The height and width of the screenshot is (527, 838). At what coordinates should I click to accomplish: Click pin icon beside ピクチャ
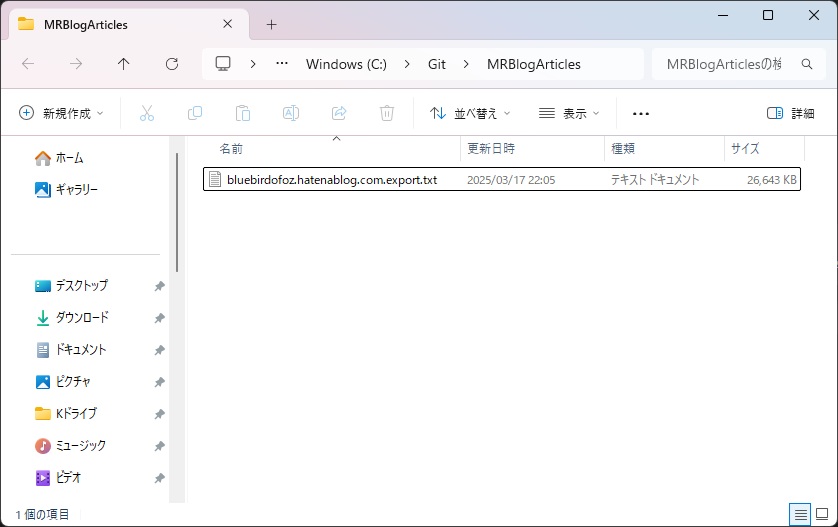point(159,382)
